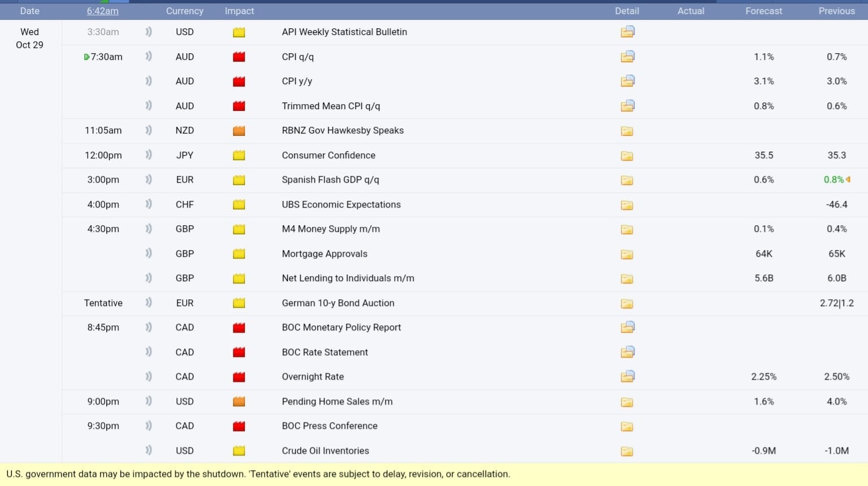Open the 6:42am time settings link
The height and width of the screenshot is (486, 868).
click(x=102, y=11)
